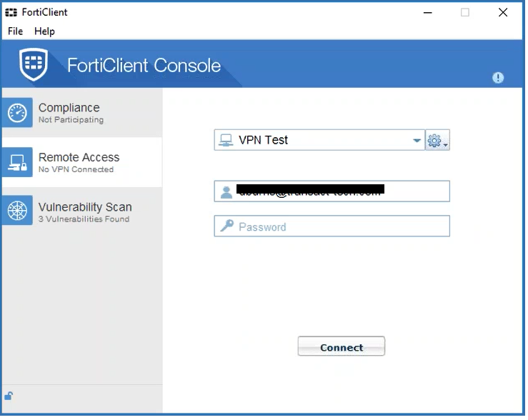Click the Vulnerability Scan radar icon
Image resolution: width=528 pixels, height=420 pixels.
(17, 211)
